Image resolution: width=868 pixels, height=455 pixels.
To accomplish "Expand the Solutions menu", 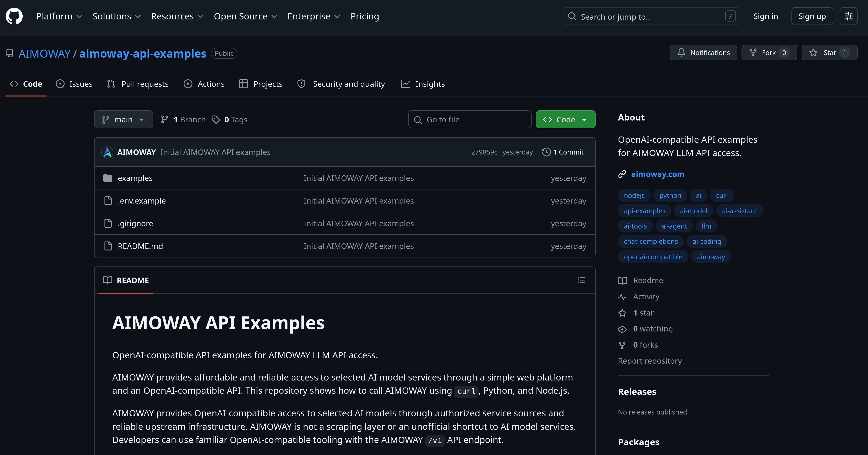I will (x=117, y=16).
